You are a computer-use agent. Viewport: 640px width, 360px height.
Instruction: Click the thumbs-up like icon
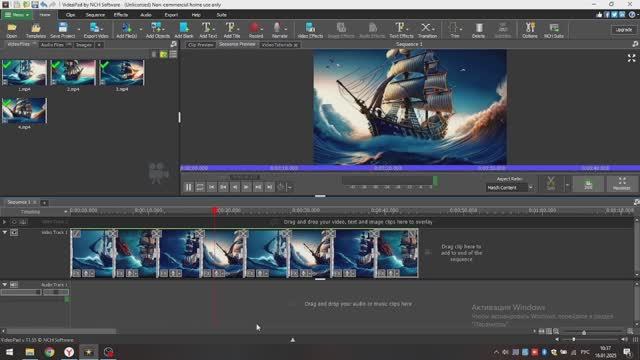coord(599,15)
